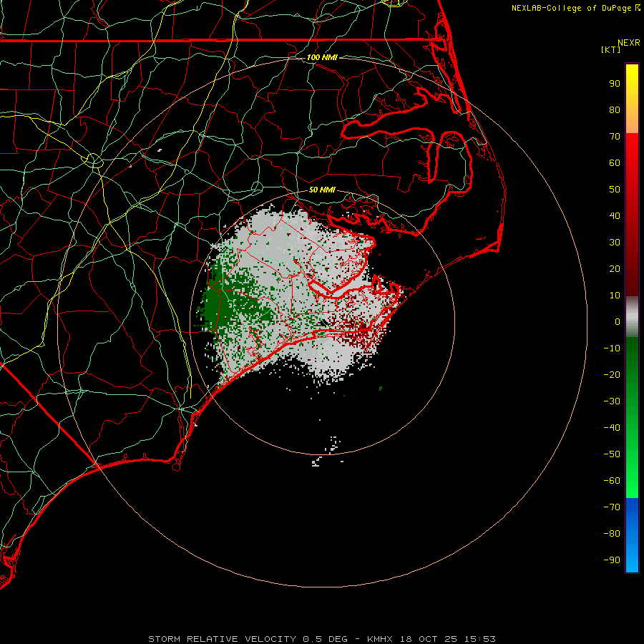
Task: Click the -90 value on velocity scale
Action: [612, 560]
